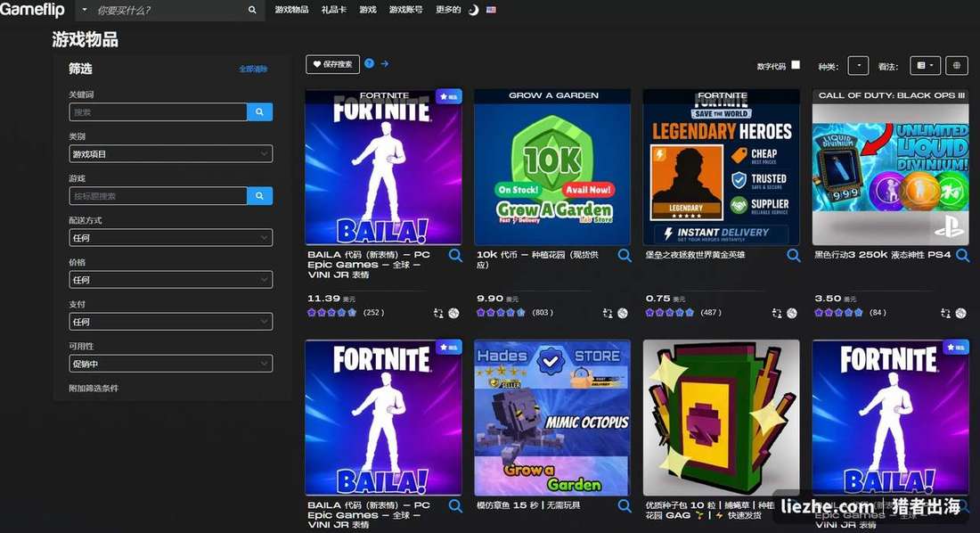Click the 11.39 美元 price text

[332, 299]
